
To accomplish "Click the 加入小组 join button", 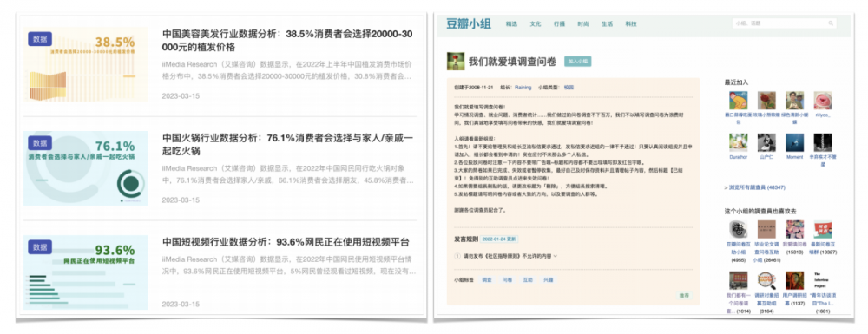I will point(577,62).
